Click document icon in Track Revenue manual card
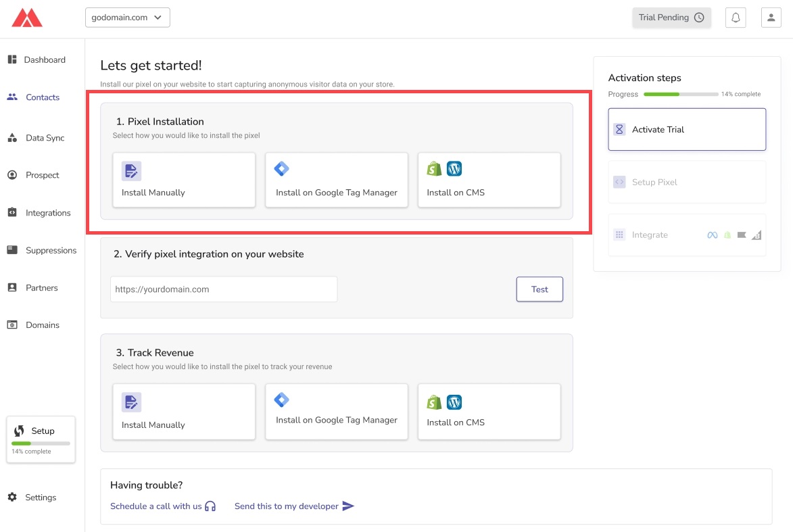Image resolution: width=793 pixels, height=532 pixels. tap(132, 402)
